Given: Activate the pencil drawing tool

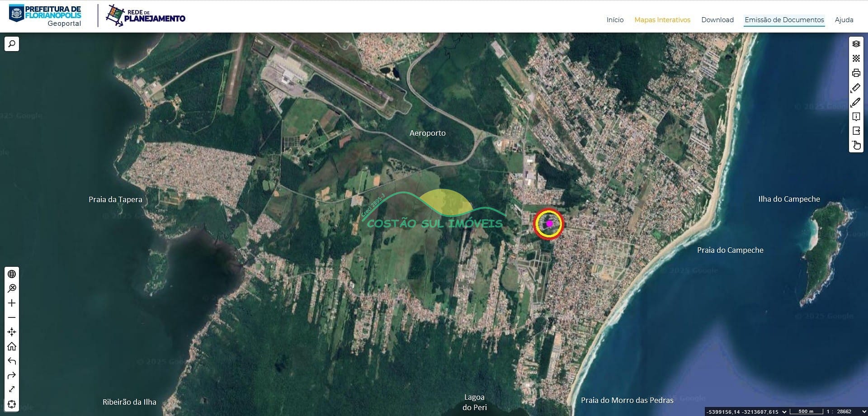Looking at the screenshot, I should [x=856, y=102].
